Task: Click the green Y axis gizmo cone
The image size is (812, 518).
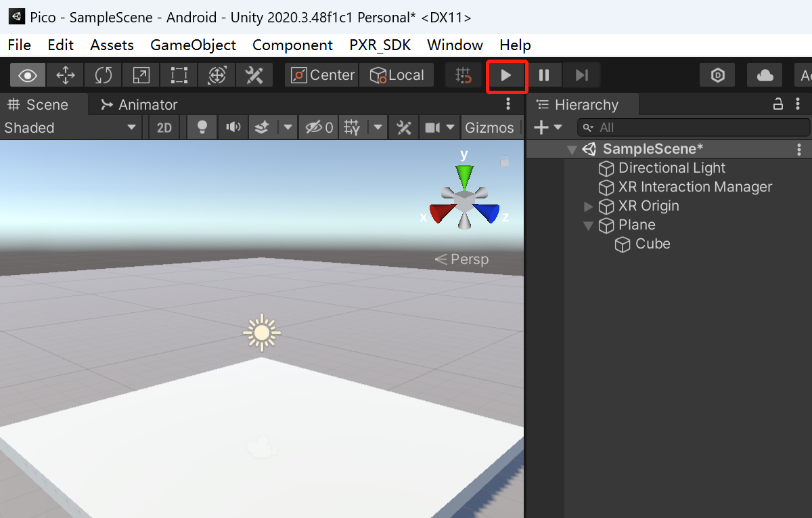Action: 464,177
